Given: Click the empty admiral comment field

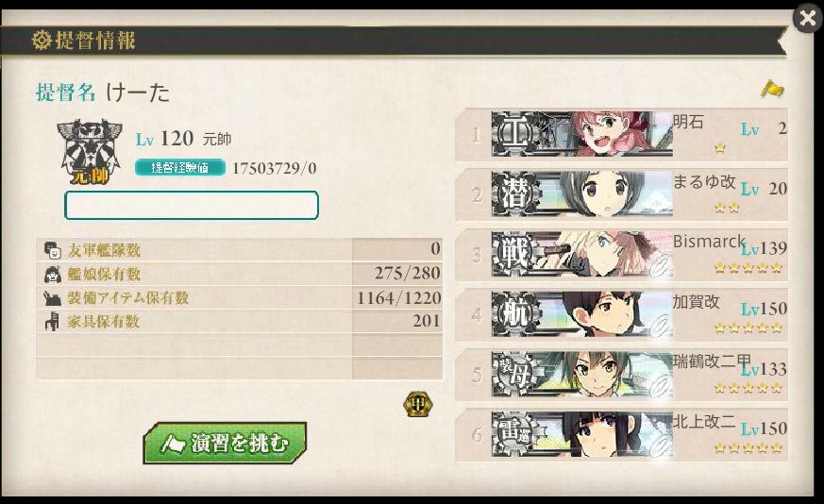Looking at the screenshot, I should tap(192, 205).
